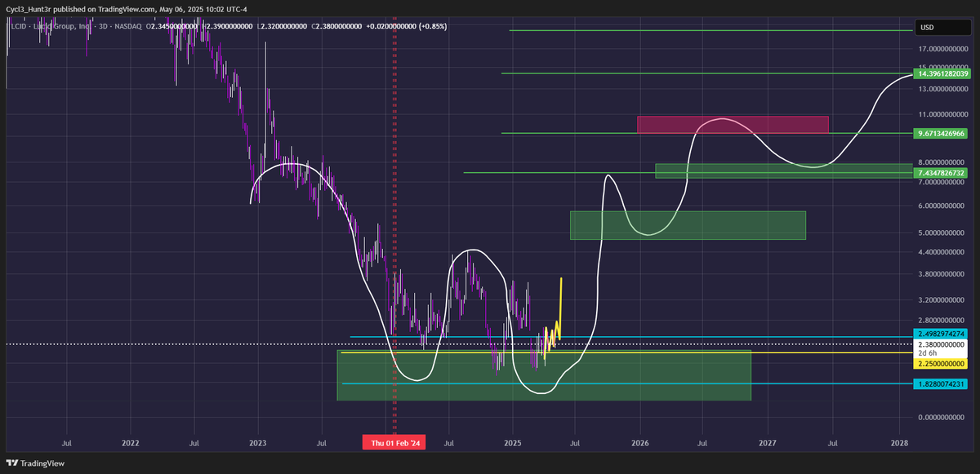Screen dimensions: 980x474
Task: Select the Thu 01 Feb '24 date marker
Action: pos(395,443)
